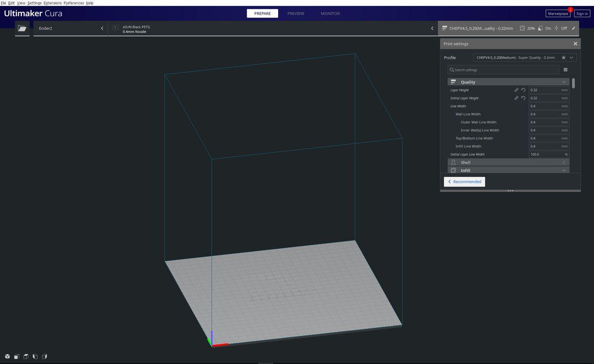594x364 pixels.
Task: Click the Layer Height link icon
Action: pyautogui.click(x=516, y=90)
